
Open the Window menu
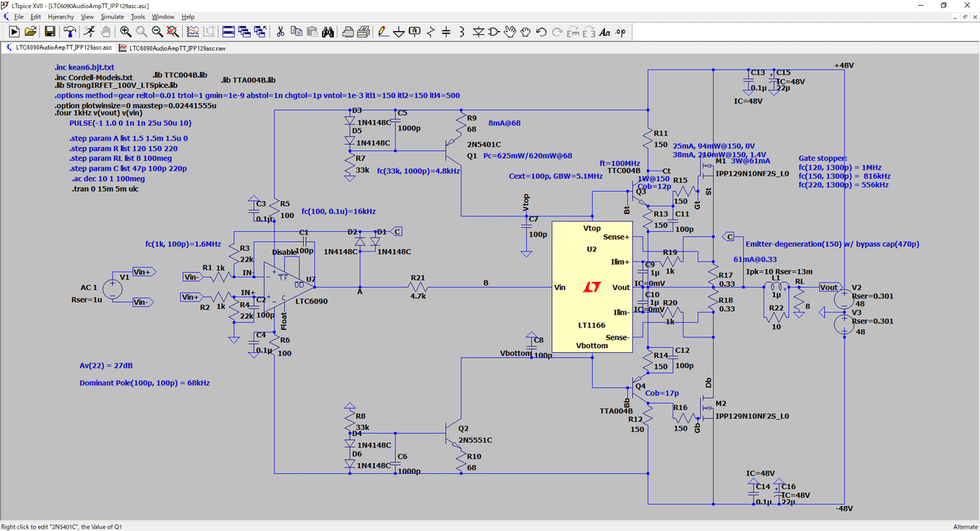[x=163, y=16]
